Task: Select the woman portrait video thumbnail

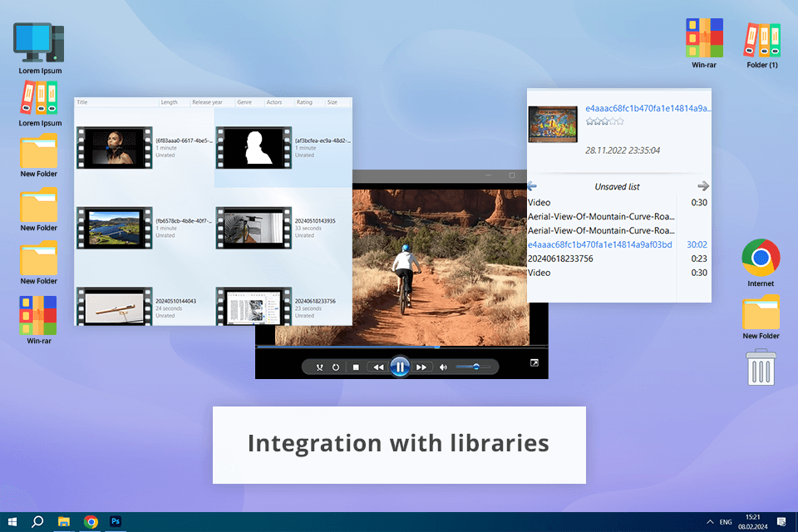Action: (x=115, y=148)
